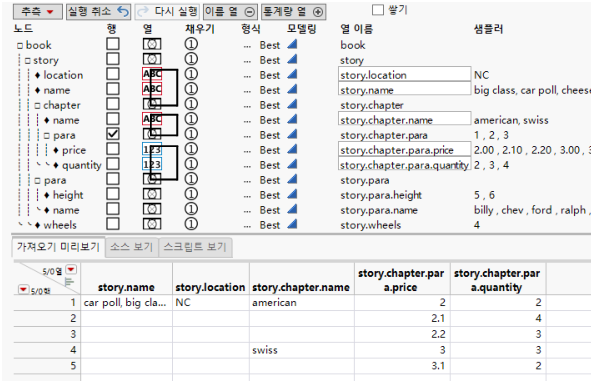The image size is (591, 392).
Task: Click the blue modeling icon in book row
Action: pyautogui.click(x=292, y=44)
